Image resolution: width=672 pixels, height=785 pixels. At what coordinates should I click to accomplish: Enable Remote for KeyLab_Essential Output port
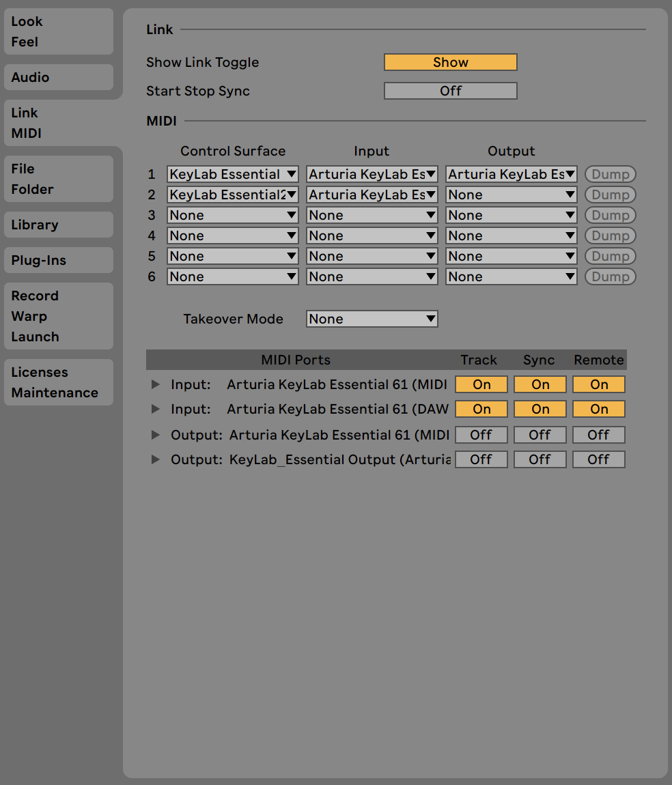599,459
